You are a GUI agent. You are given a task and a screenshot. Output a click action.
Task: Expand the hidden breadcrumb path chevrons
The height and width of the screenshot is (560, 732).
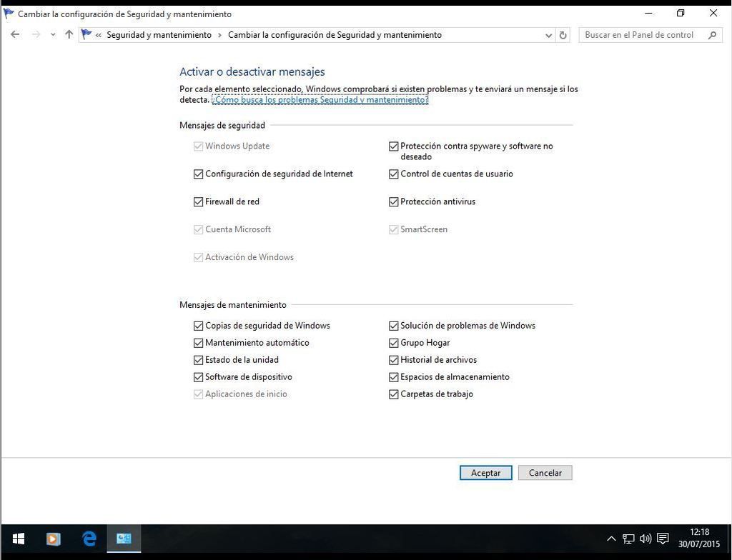tap(99, 35)
